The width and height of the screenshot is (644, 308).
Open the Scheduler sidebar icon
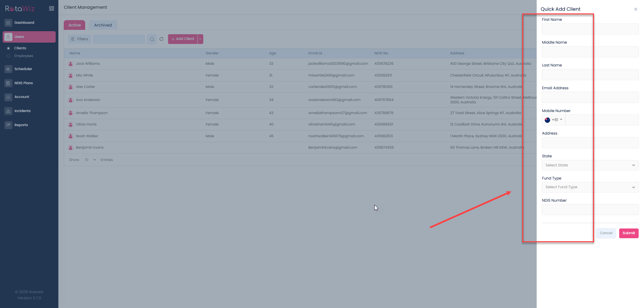click(8, 69)
